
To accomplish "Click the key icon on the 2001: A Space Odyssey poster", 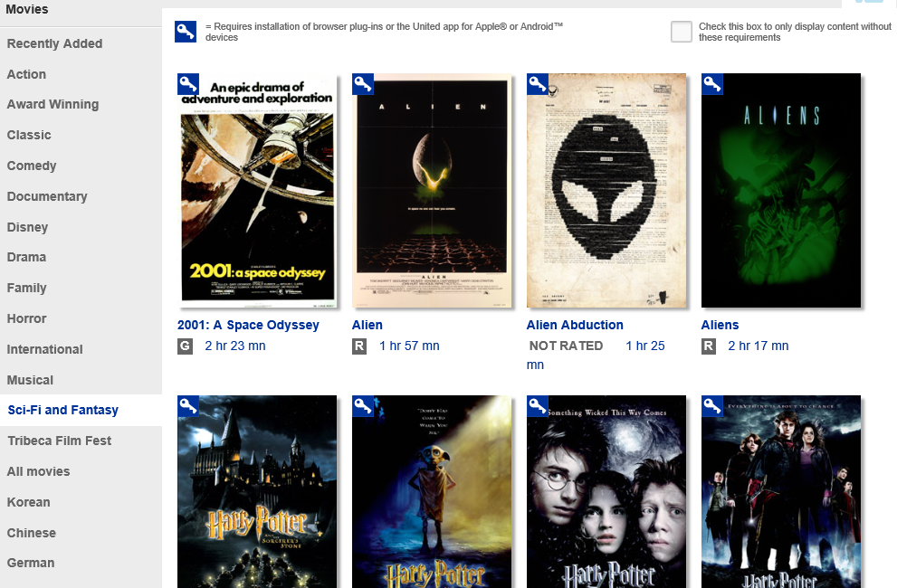I will [x=188, y=84].
